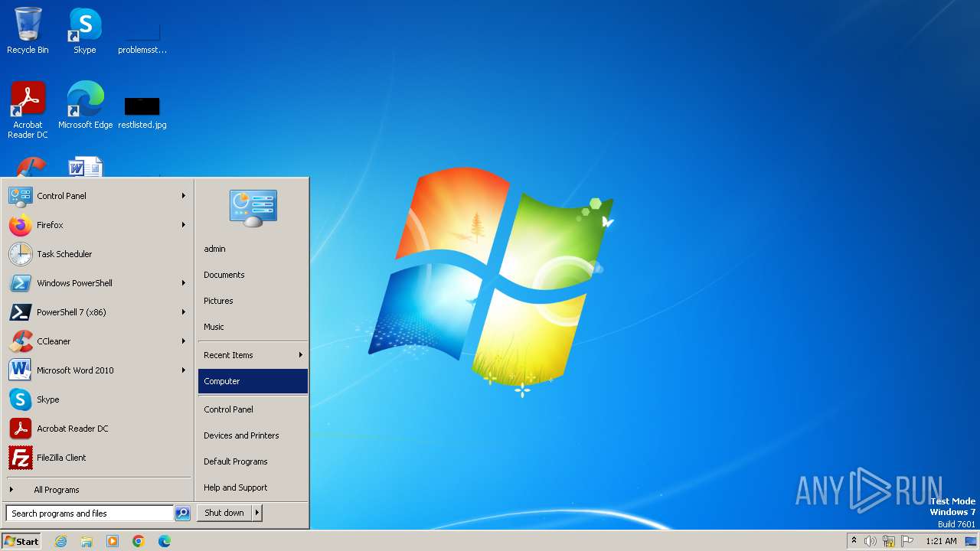980x551 pixels.
Task: Open File Explorer from taskbar
Action: pyautogui.click(x=87, y=541)
